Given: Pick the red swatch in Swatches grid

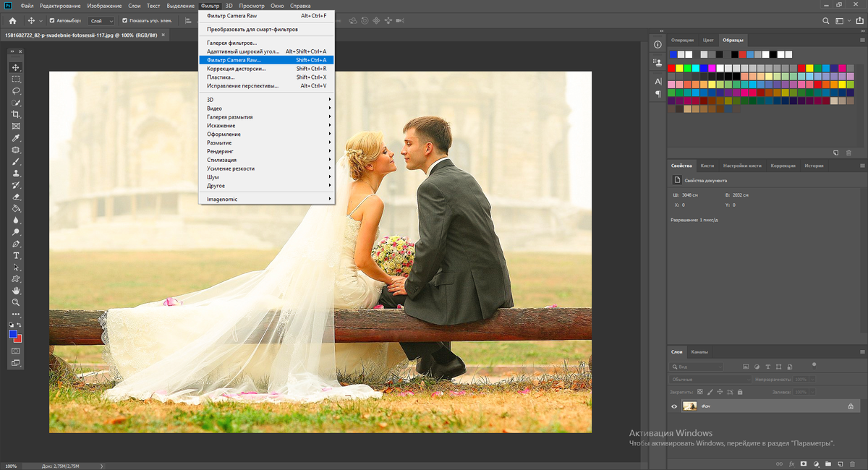Looking at the screenshot, I should click(x=671, y=68).
